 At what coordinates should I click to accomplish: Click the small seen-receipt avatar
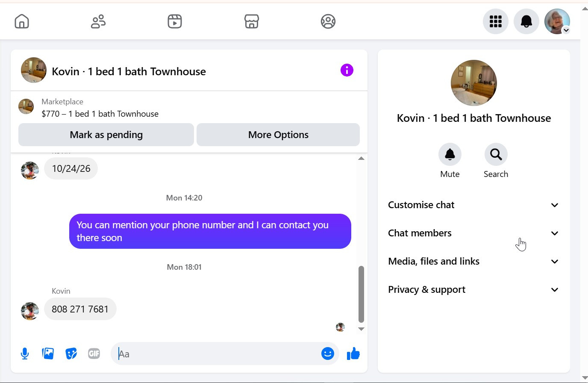(x=340, y=327)
